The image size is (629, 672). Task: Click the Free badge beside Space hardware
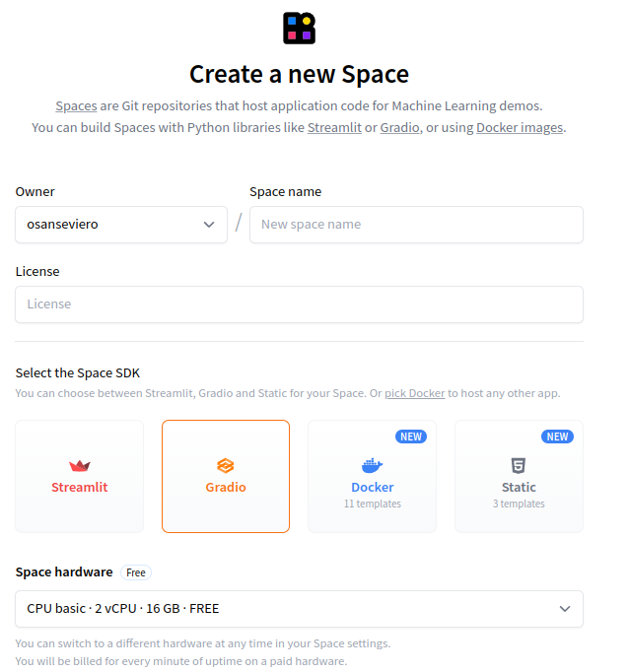click(x=136, y=572)
